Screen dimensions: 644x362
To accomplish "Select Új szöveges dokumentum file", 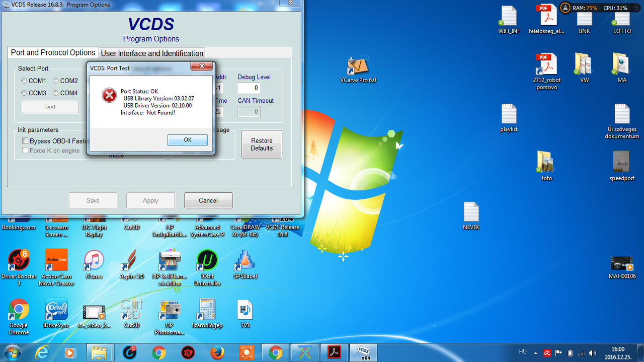I will pyautogui.click(x=622, y=122).
